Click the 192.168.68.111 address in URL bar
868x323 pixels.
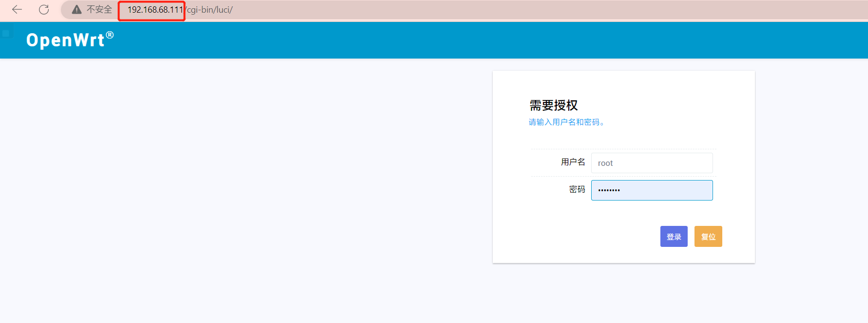(x=155, y=10)
